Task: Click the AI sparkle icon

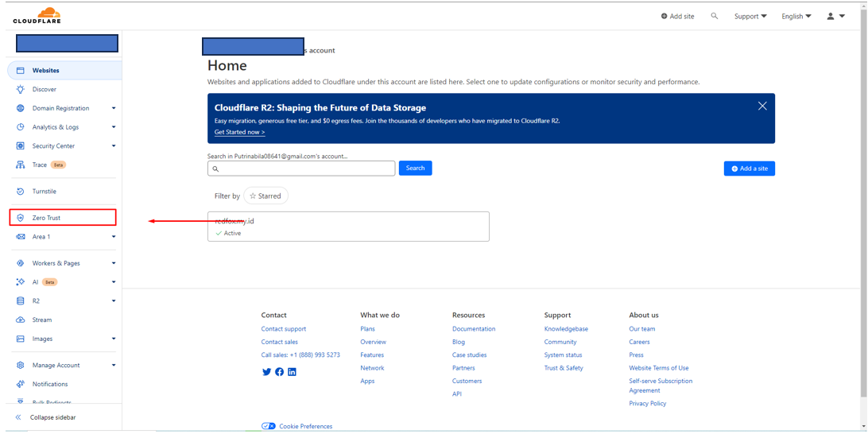Action: coord(21,281)
